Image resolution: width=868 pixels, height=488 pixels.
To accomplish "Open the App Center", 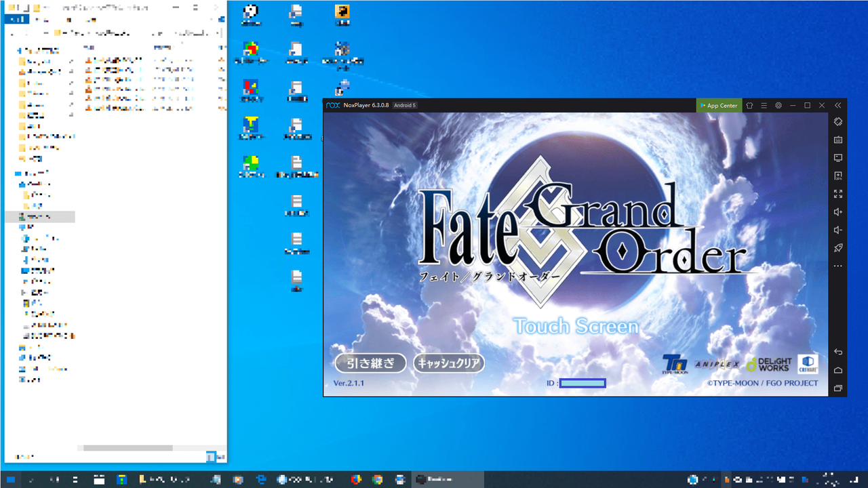I will coord(719,106).
